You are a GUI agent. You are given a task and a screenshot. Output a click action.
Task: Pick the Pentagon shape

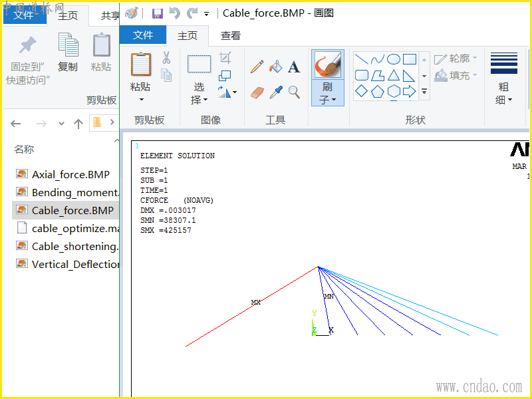[x=378, y=92]
